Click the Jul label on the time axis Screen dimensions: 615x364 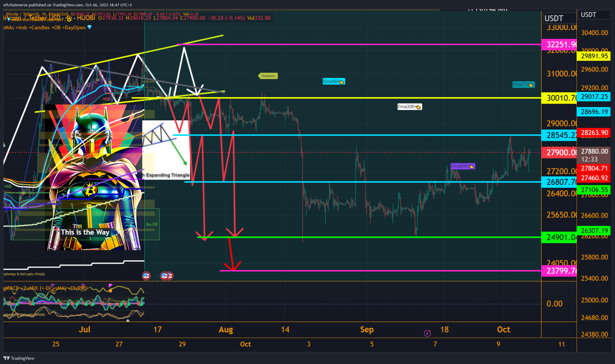tap(84, 329)
